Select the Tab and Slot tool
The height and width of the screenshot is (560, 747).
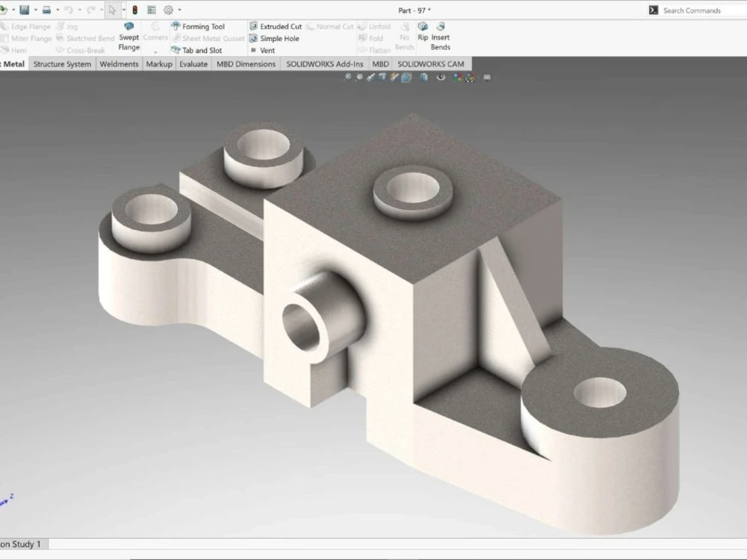196,50
